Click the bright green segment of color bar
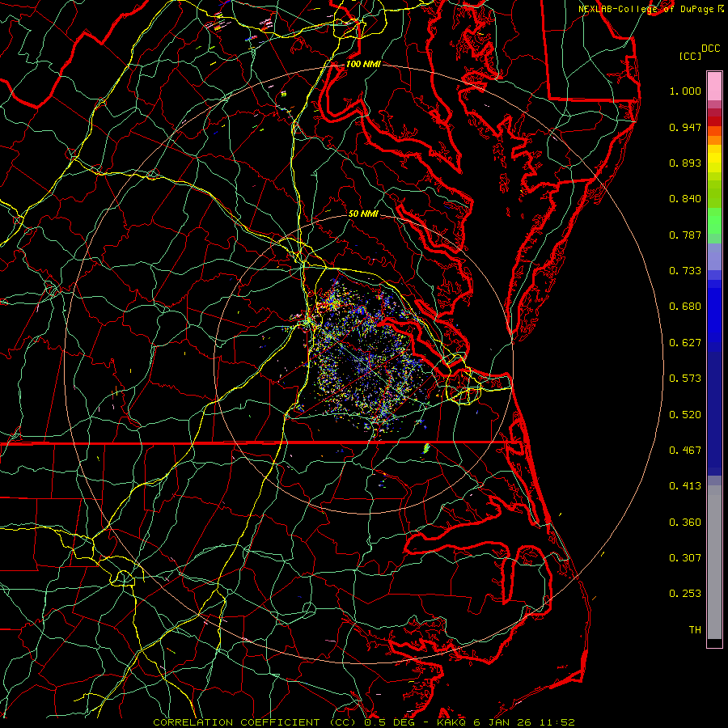 714,221
